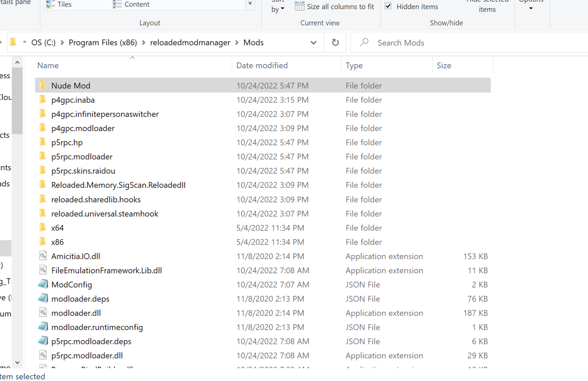Sort by Date modified column header

coord(262,65)
